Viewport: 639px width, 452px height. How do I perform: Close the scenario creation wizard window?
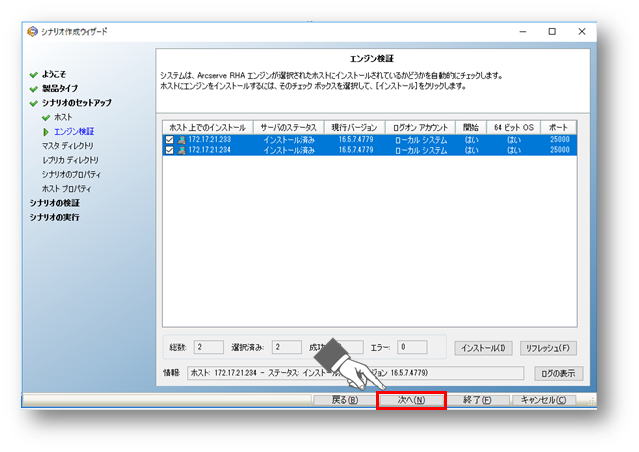click(582, 31)
